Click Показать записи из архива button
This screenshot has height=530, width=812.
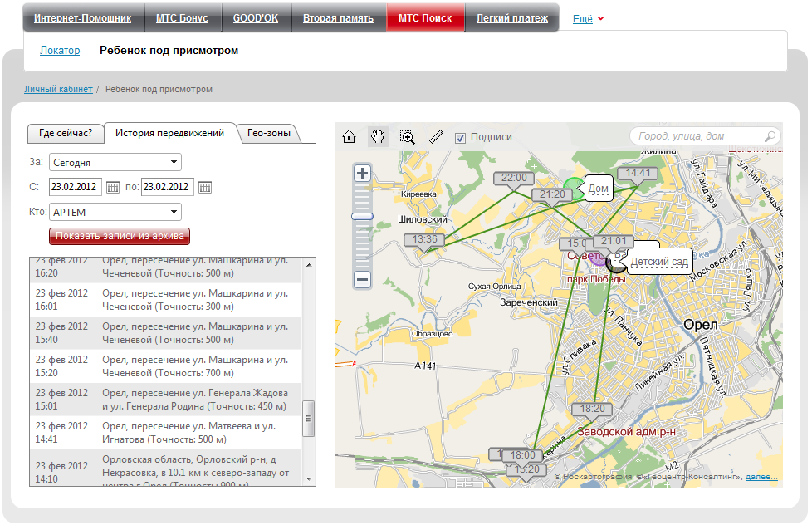coord(120,236)
